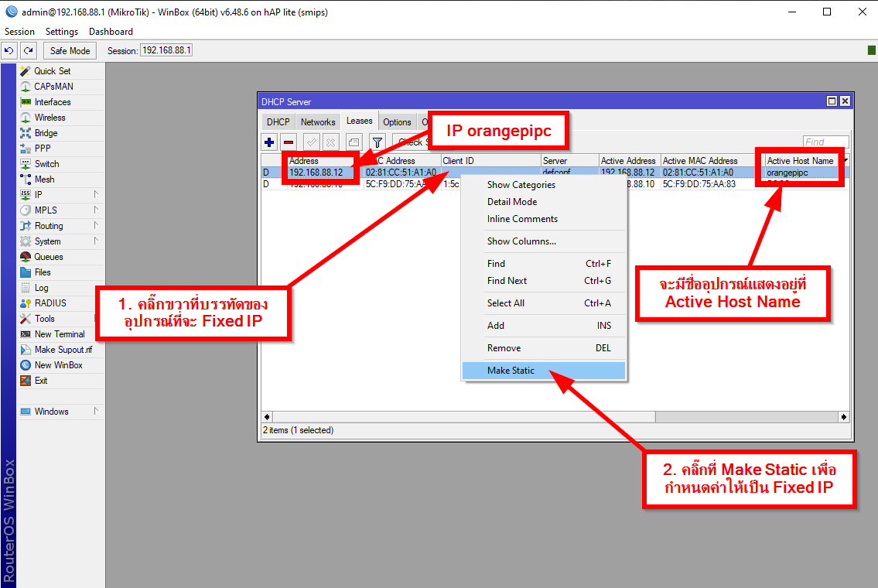Open Interfaces in sidebar
The width and height of the screenshot is (878, 588).
(x=60, y=102)
